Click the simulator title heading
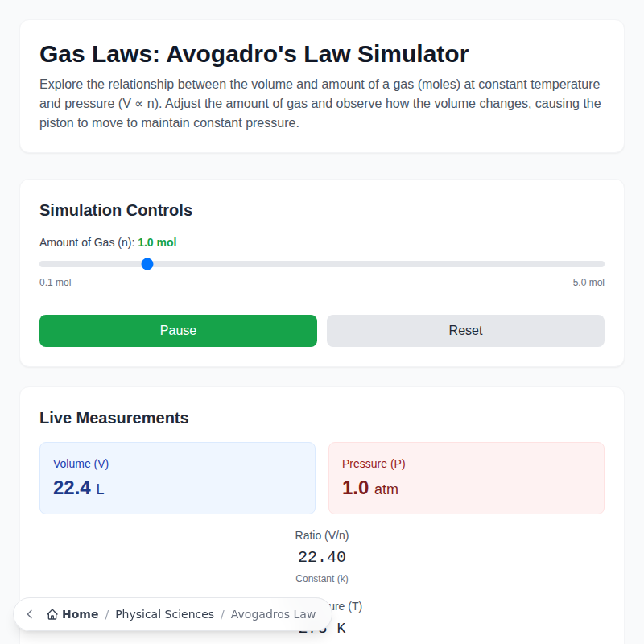Viewport: 644px width, 644px height. (x=253, y=54)
